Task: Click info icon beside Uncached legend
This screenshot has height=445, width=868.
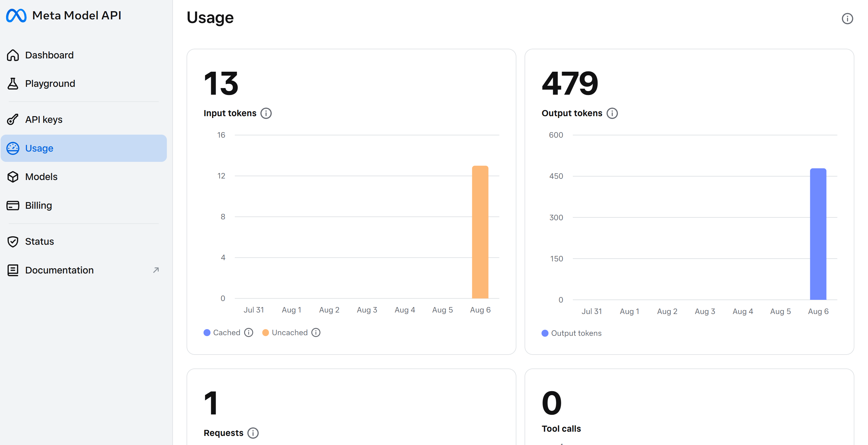Action: click(x=316, y=332)
